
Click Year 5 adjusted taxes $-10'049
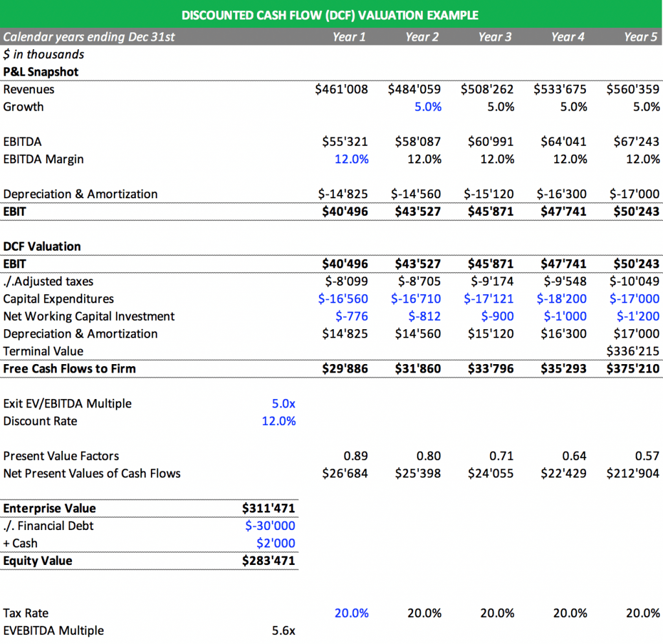[x=635, y=281]
